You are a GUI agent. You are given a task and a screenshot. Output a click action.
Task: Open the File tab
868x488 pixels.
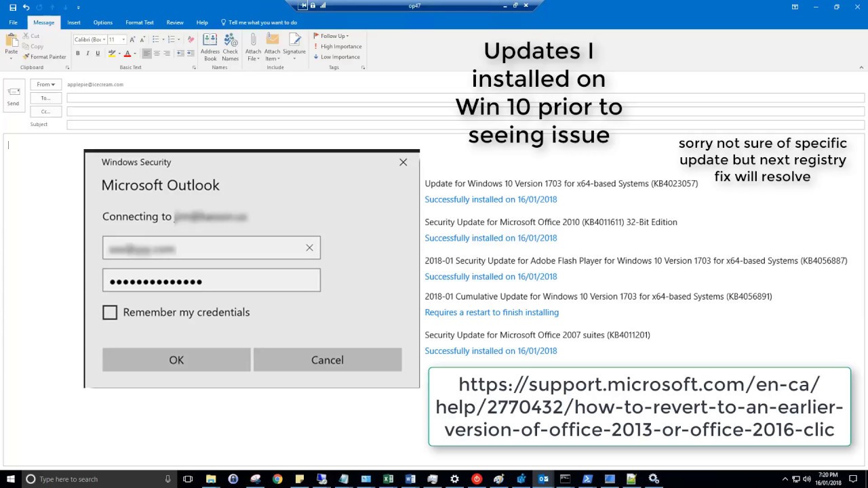[x=13, y=22]
